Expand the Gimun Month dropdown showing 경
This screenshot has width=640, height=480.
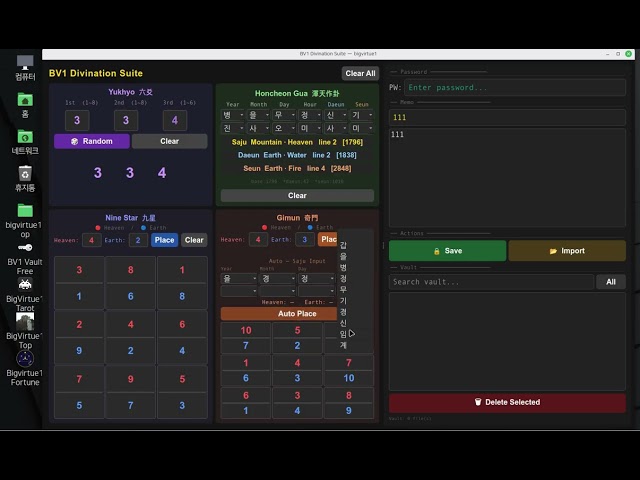(278, 279)
